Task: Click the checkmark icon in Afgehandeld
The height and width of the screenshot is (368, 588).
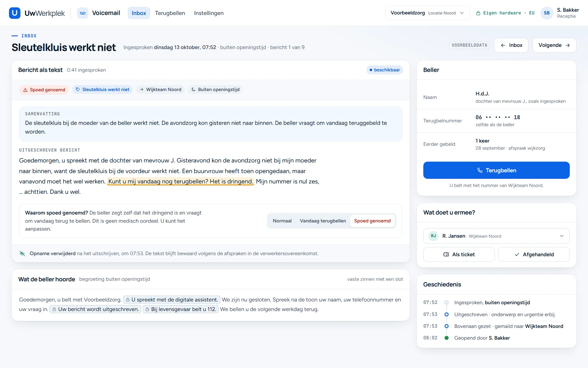Action: pos(517,254)
